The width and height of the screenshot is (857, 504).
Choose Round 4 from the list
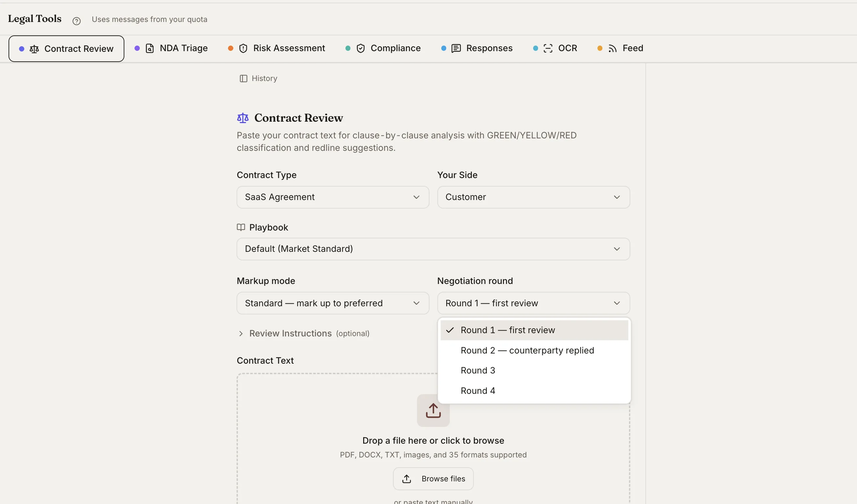click(534, 391)
